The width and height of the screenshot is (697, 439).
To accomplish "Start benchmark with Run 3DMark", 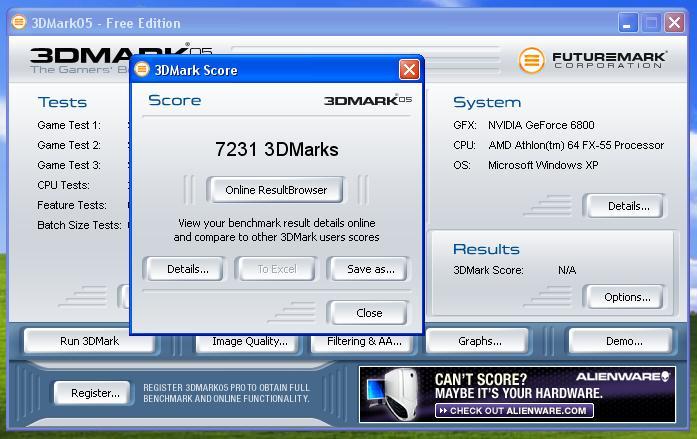I will click(89, 341).
